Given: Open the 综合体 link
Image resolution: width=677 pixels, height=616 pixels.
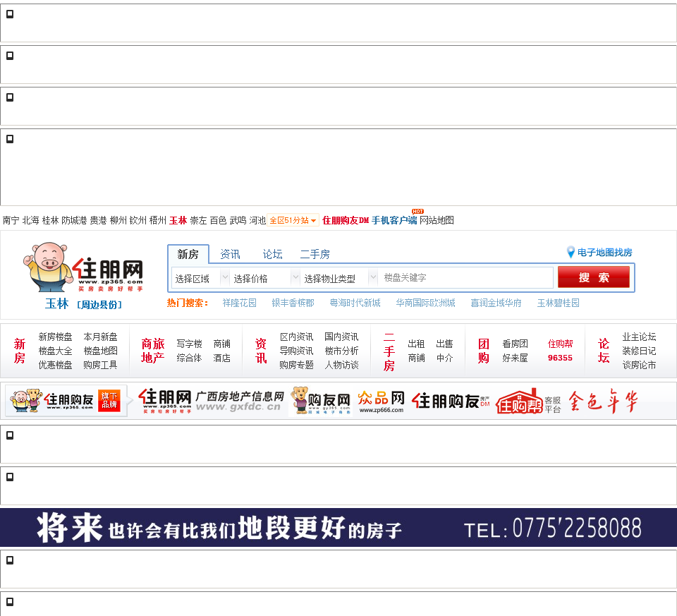Looking at the screenshot, I should click(189, 358).
